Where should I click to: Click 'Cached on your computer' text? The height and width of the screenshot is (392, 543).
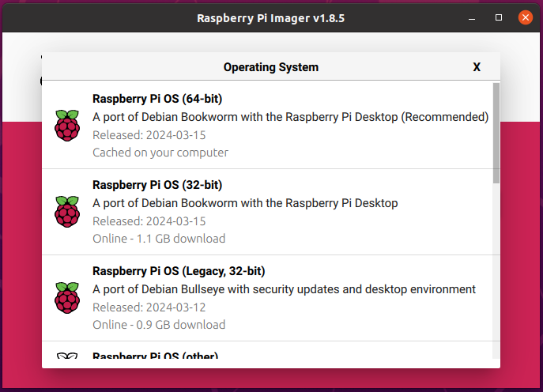(x=160, y=153)
